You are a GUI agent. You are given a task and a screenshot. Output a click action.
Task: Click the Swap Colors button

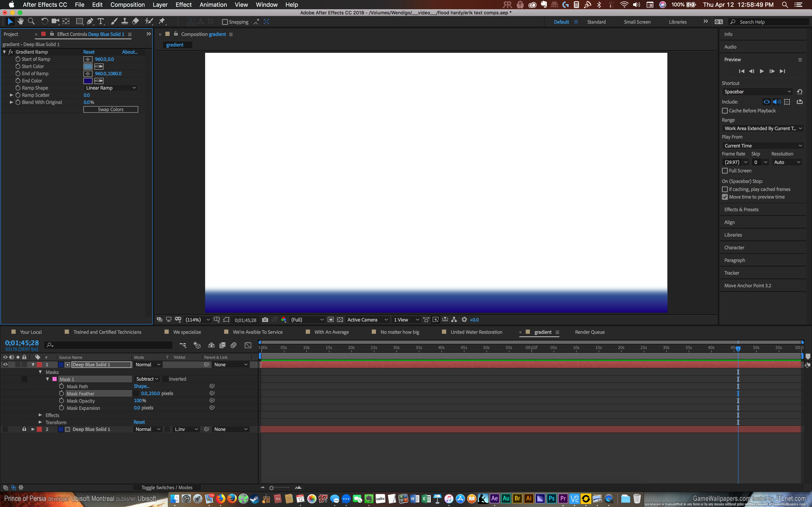click(x=110, y=110)
